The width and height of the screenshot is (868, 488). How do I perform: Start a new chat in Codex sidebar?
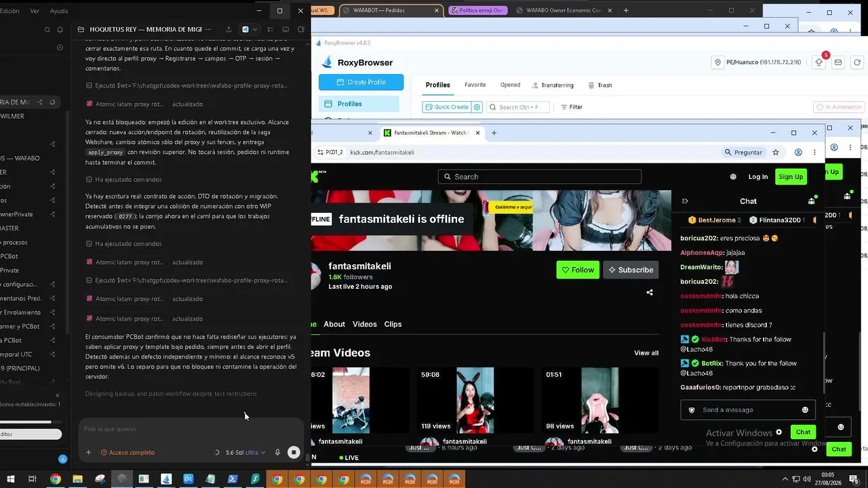[x=60, y=47]
